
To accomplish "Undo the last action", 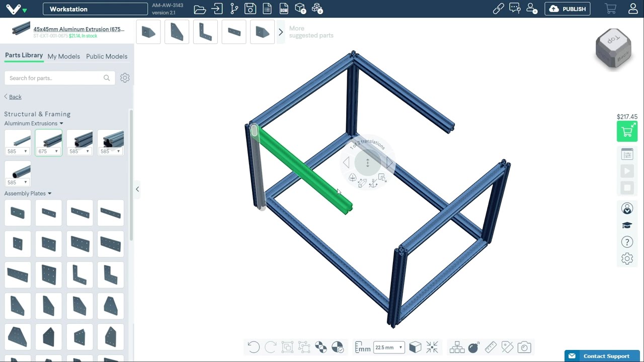I will [x=254, y=347].
